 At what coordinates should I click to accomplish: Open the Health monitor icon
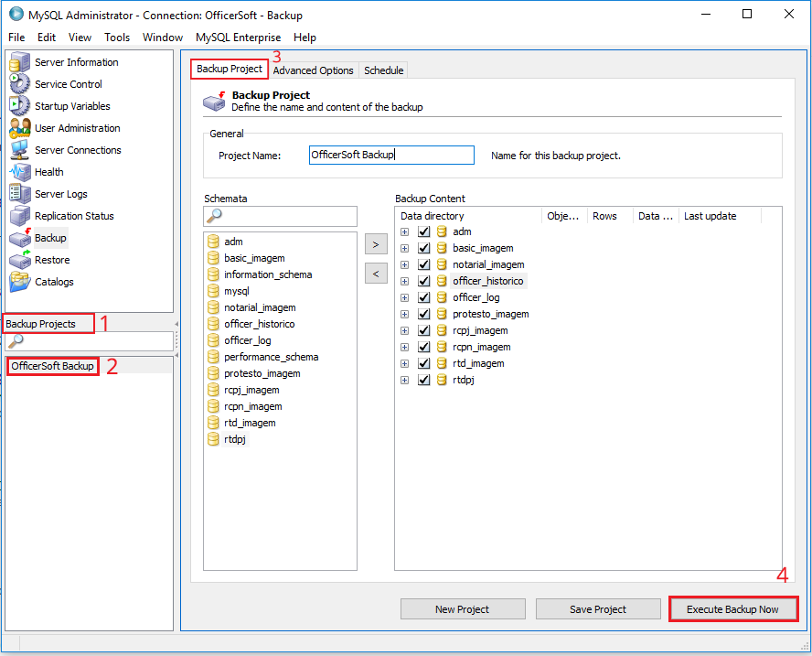tap(20, 172)
